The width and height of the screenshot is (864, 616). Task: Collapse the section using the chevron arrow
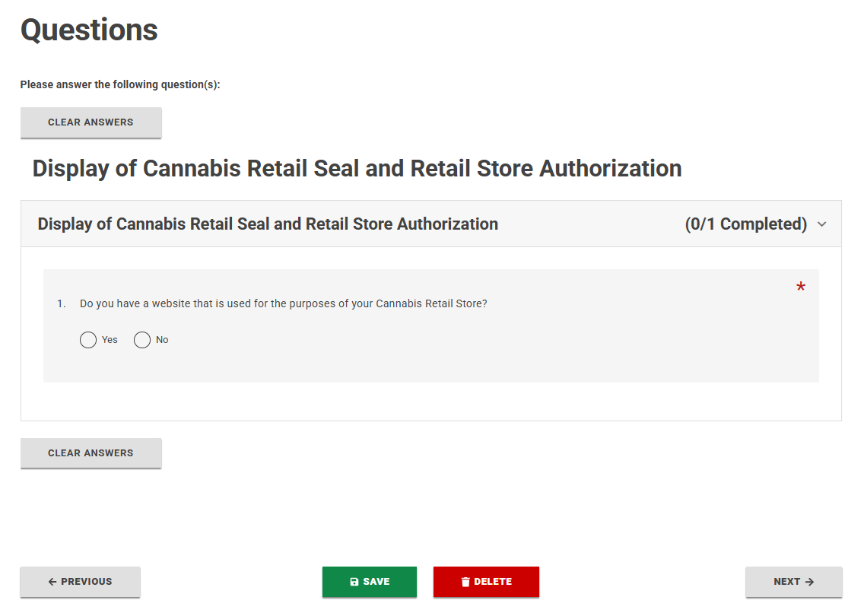pyautogui.click(x=822, y=224)
